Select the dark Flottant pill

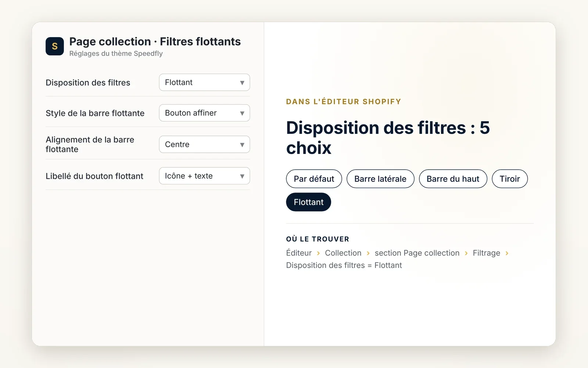309,202
